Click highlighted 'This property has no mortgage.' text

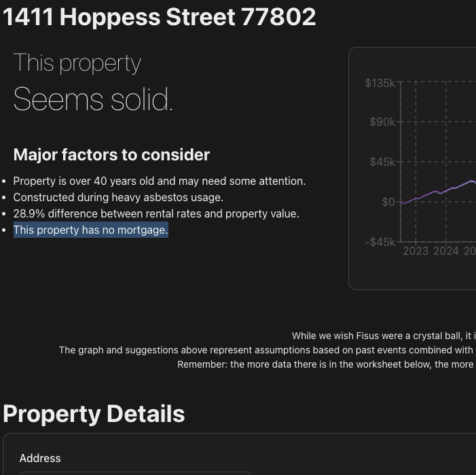coord(90,230)
